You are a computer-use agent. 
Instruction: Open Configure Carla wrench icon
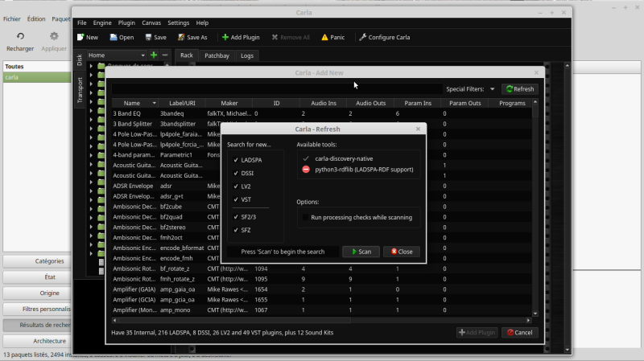click(362, 37)
